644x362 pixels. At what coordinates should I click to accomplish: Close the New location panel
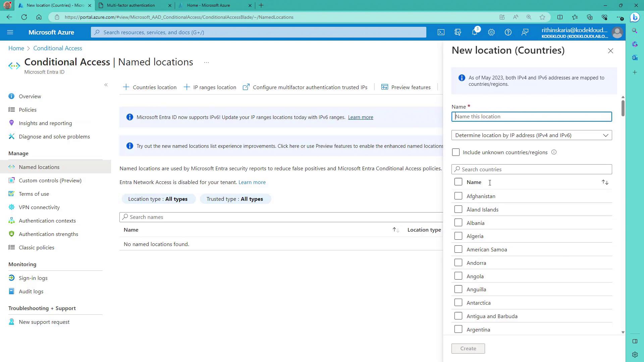tap(610, 51)
